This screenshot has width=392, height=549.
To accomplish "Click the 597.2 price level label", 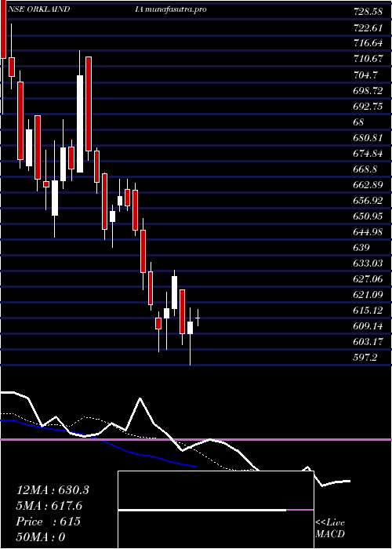I will (366, 357).
